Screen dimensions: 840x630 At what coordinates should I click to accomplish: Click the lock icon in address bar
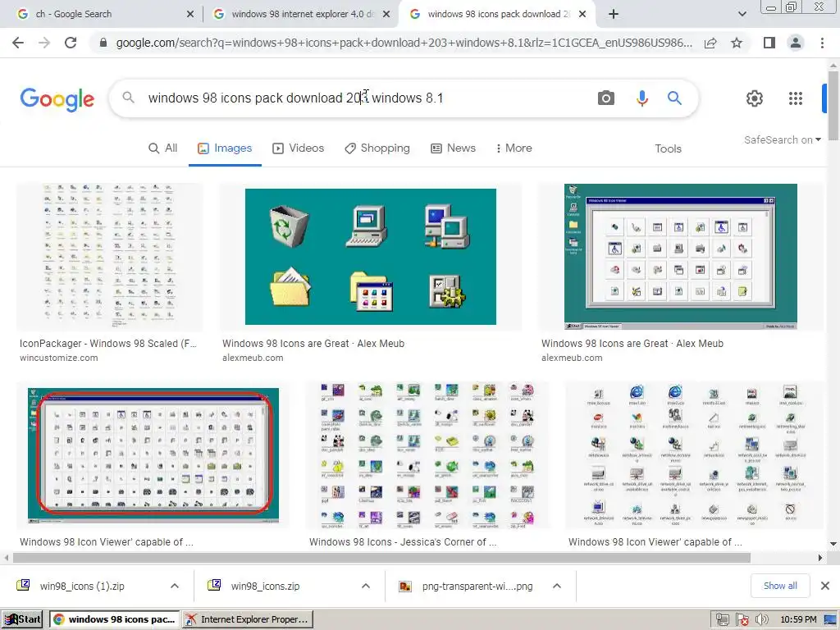point(103,43)
